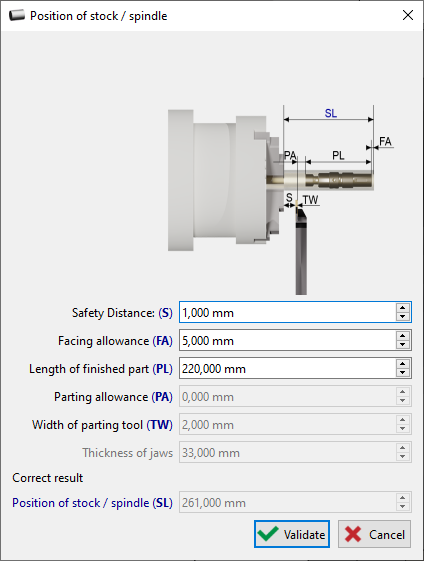This screenshot has height=561, width=424.
Task: Decrease Length of finished part value
Action: point(403,372)
